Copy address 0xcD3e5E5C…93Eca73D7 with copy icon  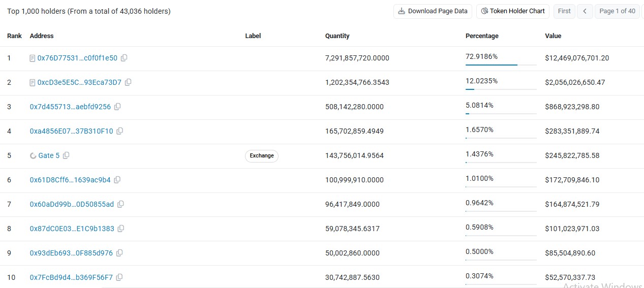[128, 82]
